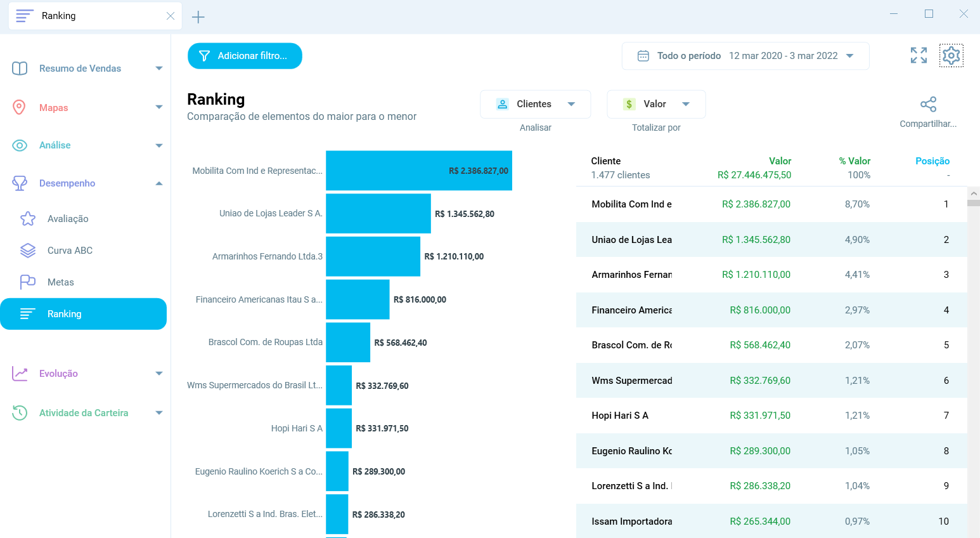
Task: Select the Hopi Hari S A table row
Action: coord(771,416)
